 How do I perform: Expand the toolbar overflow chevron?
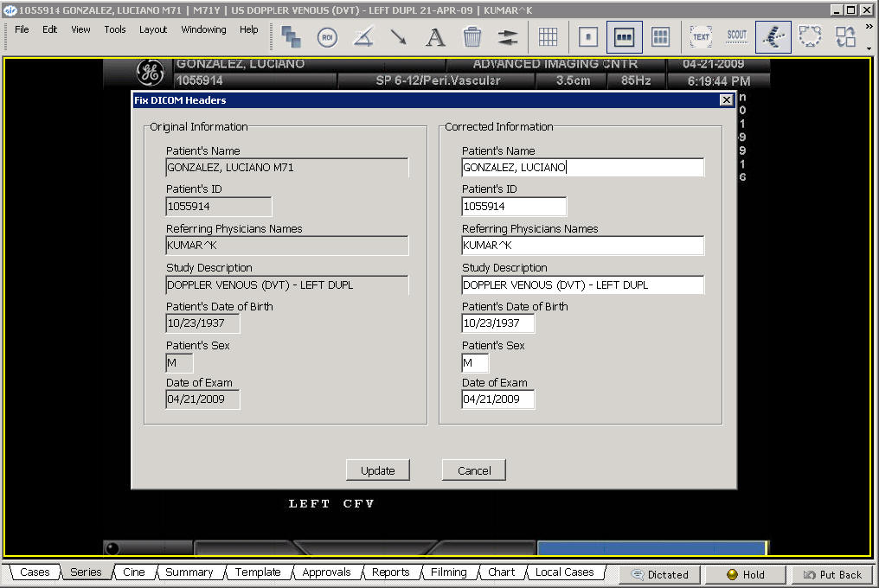(x=869, y=28)
